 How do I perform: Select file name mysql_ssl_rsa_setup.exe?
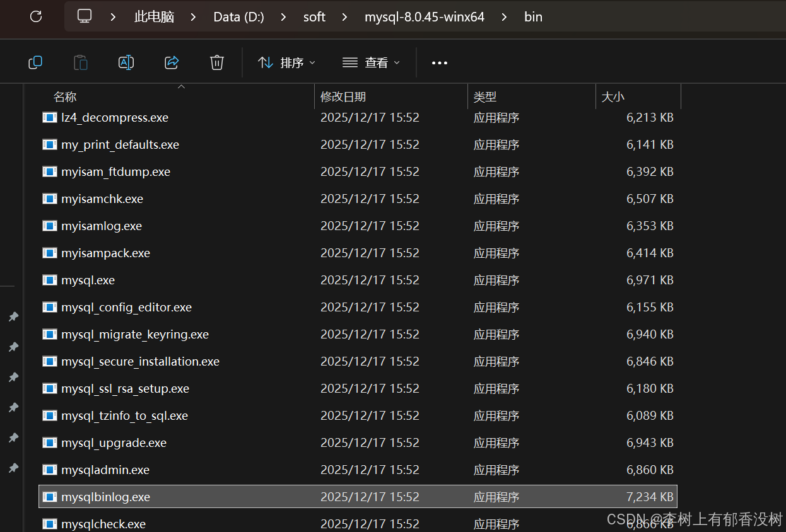[x=126, y=388]
